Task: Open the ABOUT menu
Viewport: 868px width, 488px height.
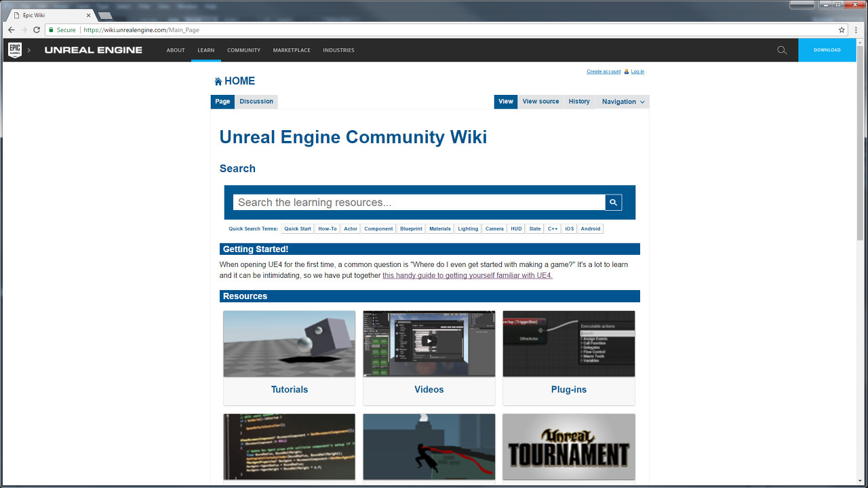Action: point(176,50)
